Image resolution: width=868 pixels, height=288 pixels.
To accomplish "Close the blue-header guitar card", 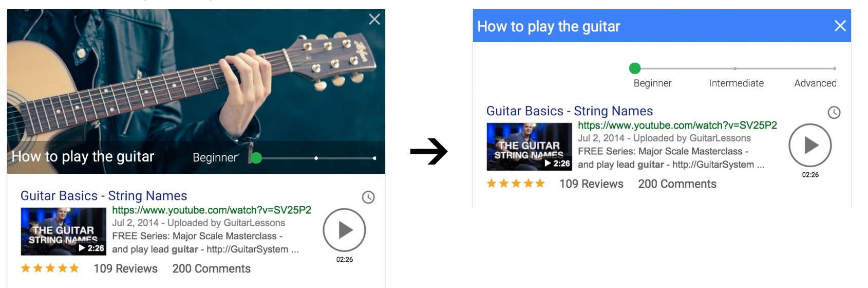I will point(840,26).
